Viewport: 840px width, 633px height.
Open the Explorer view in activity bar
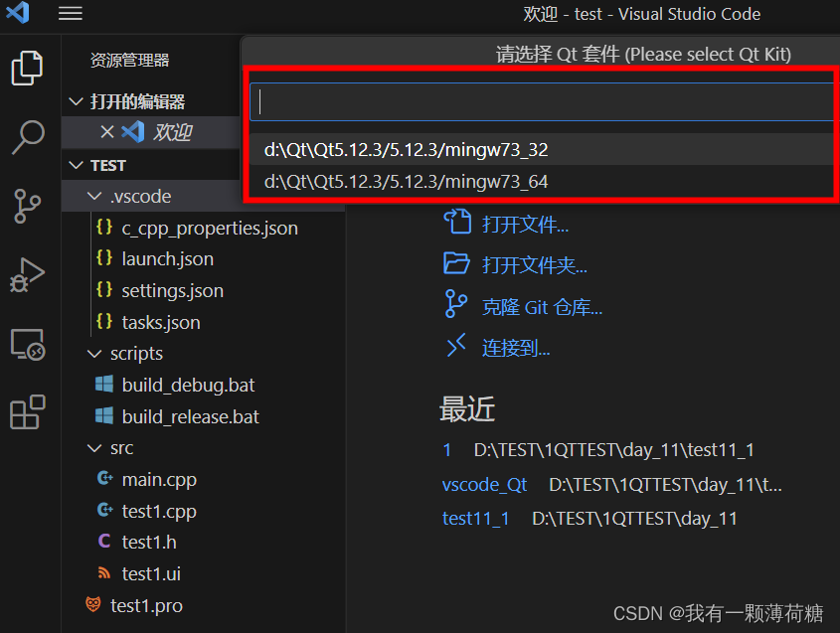[x=27, y=68]
